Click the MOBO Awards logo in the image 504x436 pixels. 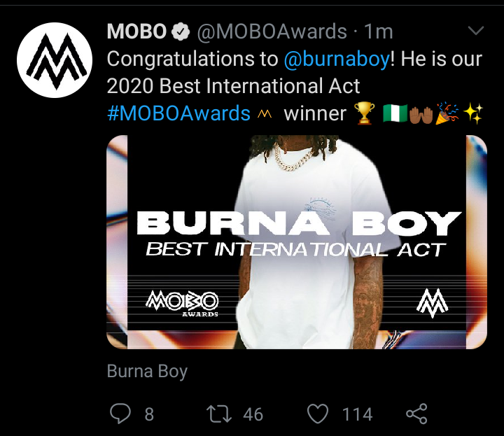click(x=182, y=303)
